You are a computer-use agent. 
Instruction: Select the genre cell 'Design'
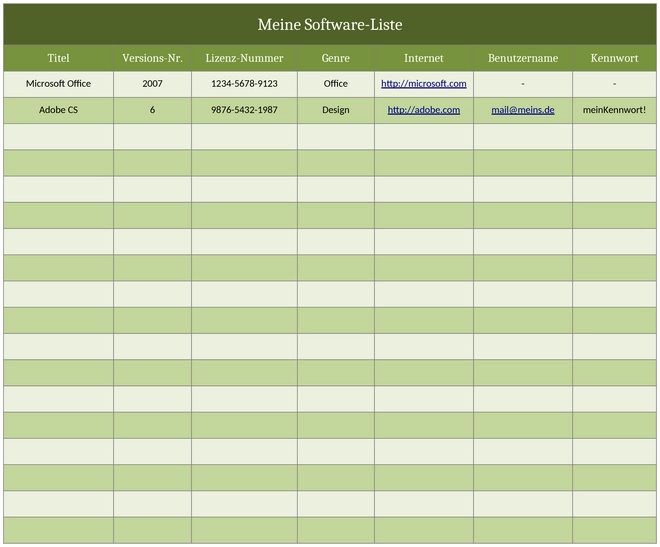click(x=335, y=110)
